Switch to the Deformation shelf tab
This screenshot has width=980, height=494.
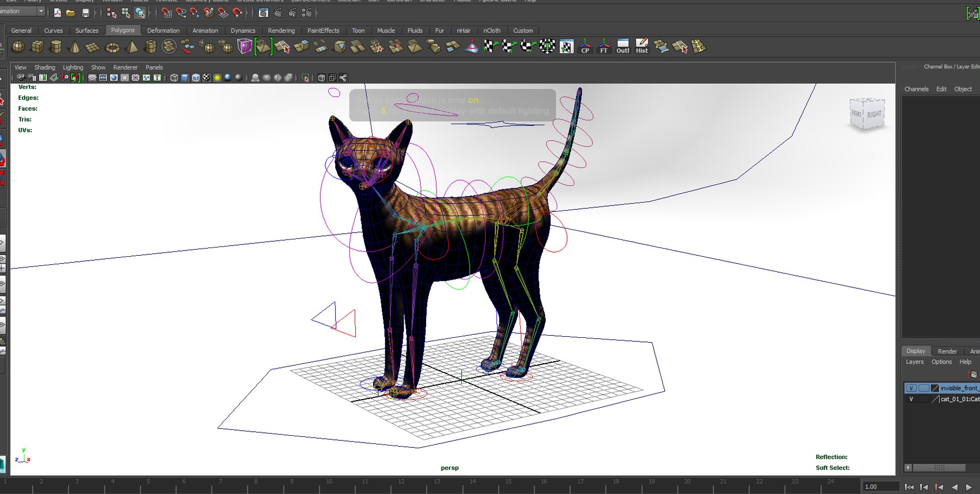(163, 31)
